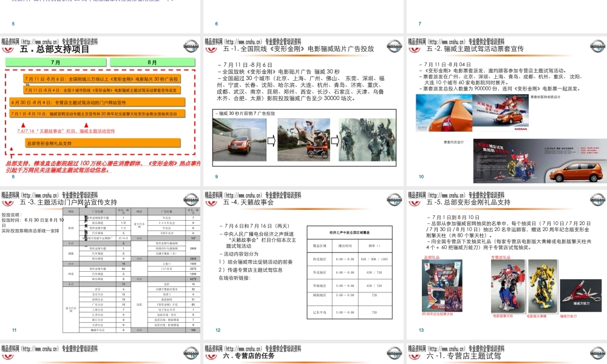
Task: Click the 华北地区 row in the coverage table
Action: 350,272
